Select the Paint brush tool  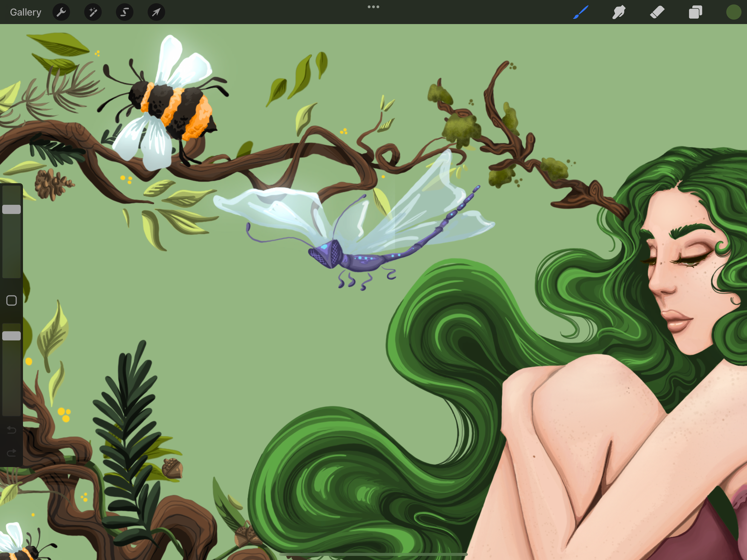581,12
